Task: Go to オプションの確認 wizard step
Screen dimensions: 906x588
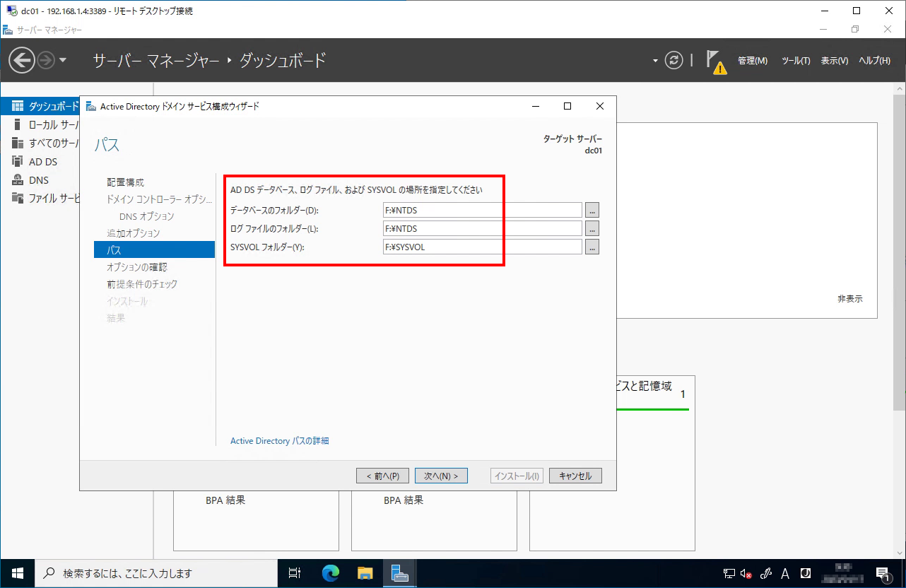Action: point(136,267)
